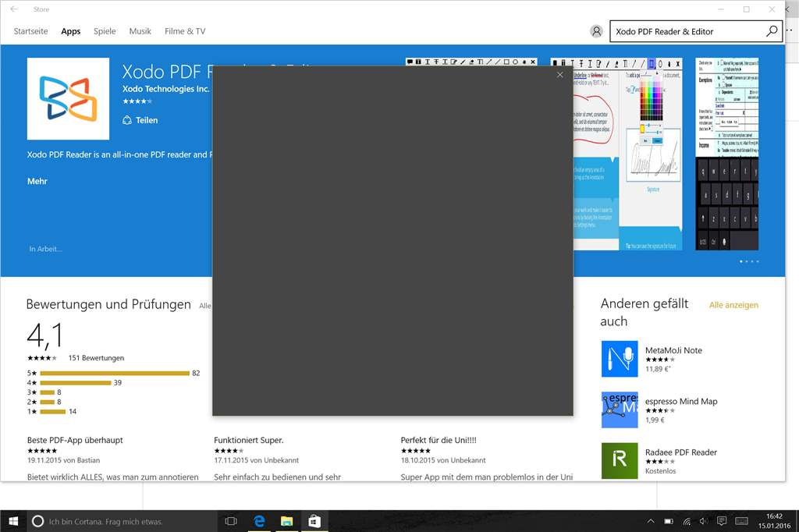Open the touch keyboard icon
799x532 pixels.
click(742, 521)
